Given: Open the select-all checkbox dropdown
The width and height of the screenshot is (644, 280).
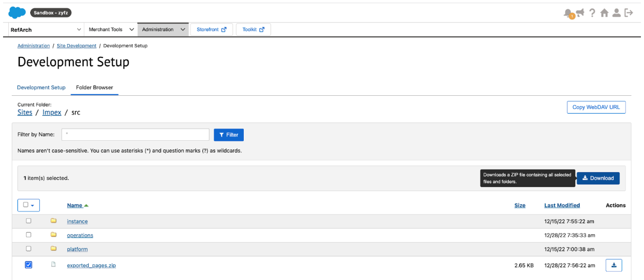Looking at the screenshot, I should [29, 205].
